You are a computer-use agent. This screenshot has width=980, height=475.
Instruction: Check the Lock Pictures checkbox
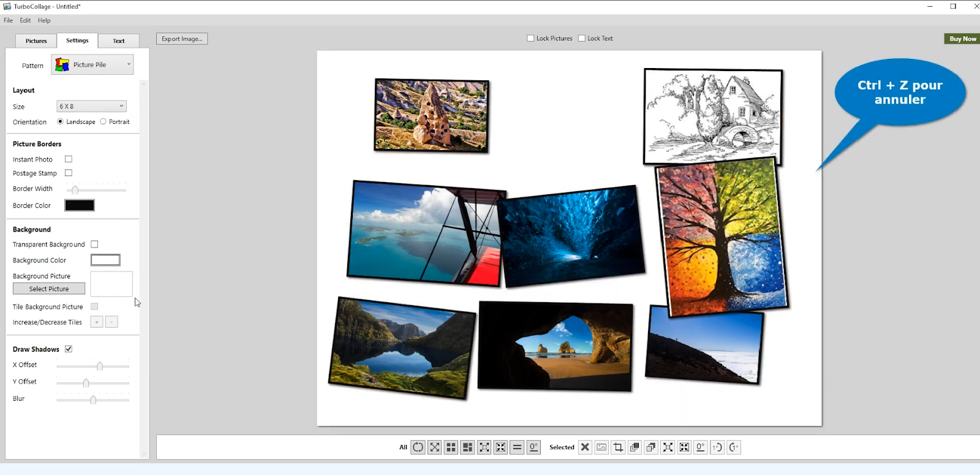[530, 39]
